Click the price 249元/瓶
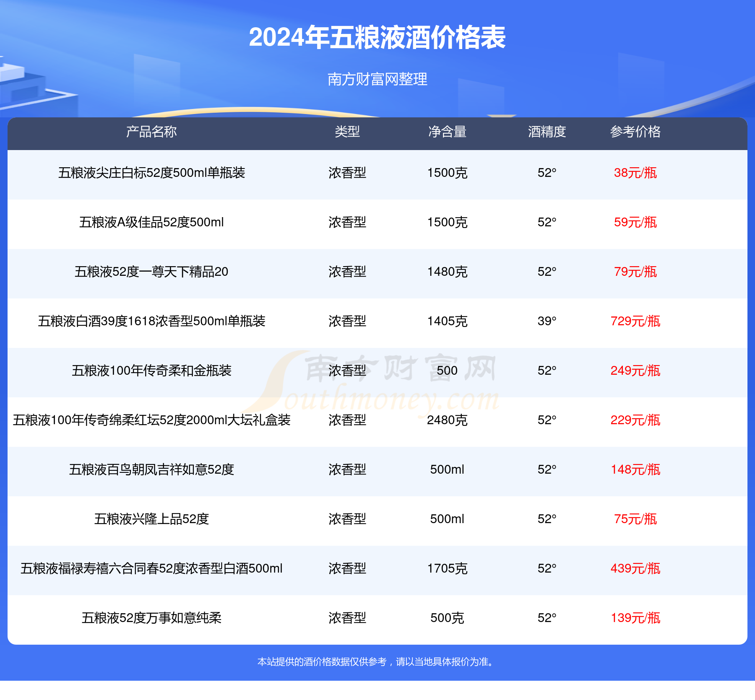Screen dimensions: 755x700 [635, 371]
